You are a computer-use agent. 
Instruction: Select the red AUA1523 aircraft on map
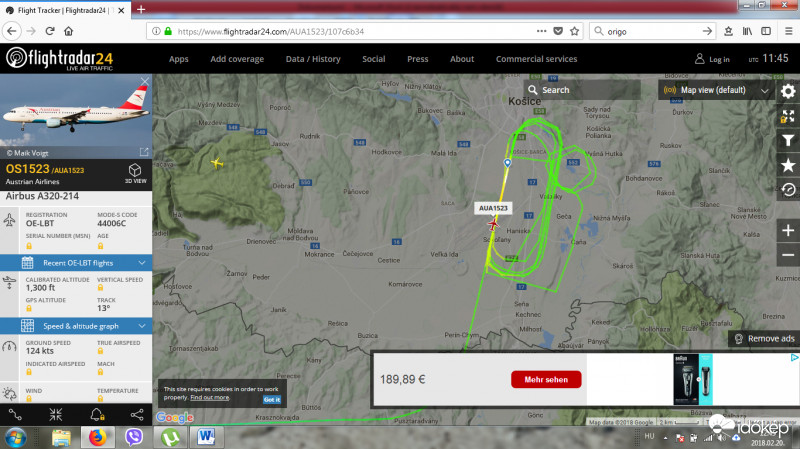493,224
